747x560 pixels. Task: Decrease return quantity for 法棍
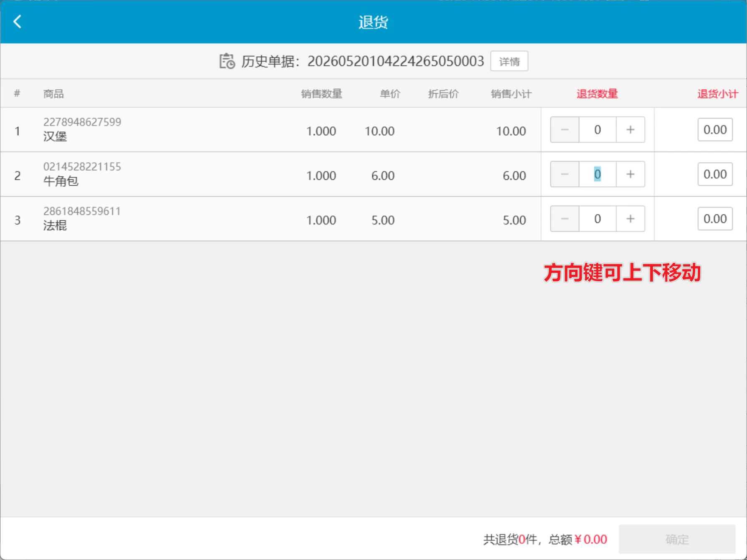565,219
